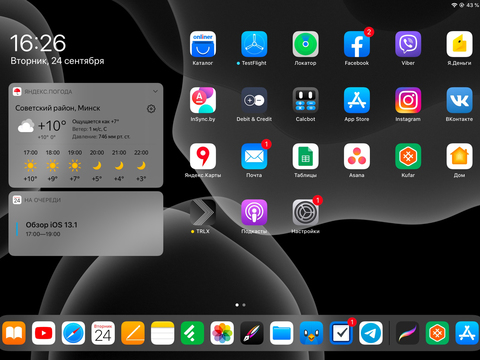Open the TestFlight app
Screen dimensions: 480x360
[x=254, y=44]
